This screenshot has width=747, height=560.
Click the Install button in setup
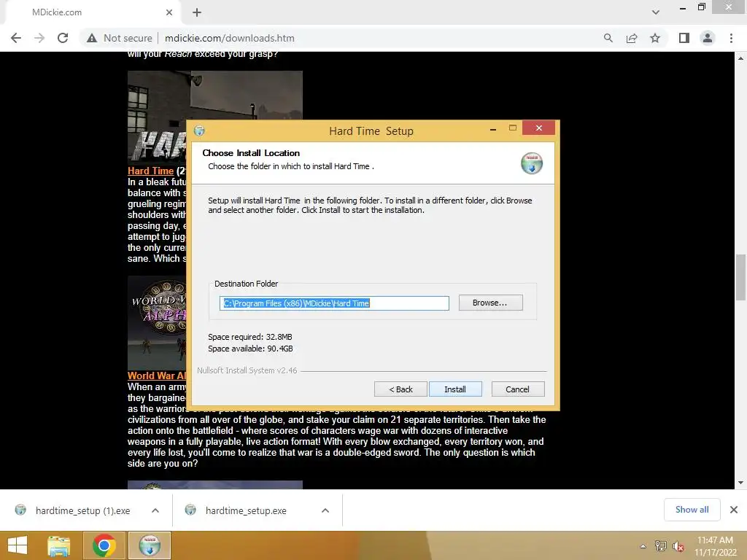coord(455,389)
